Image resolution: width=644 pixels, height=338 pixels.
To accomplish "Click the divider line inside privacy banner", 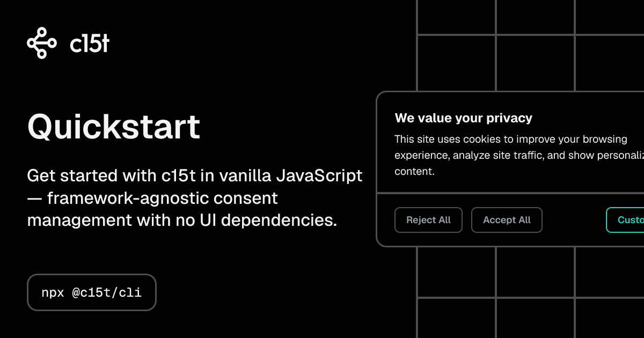I will 510,193.
